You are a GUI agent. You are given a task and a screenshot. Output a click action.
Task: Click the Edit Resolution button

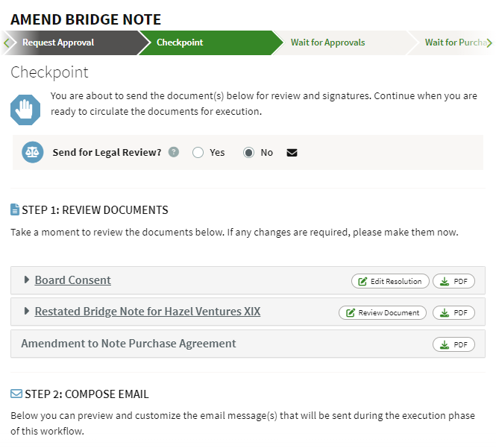(390, 281)
